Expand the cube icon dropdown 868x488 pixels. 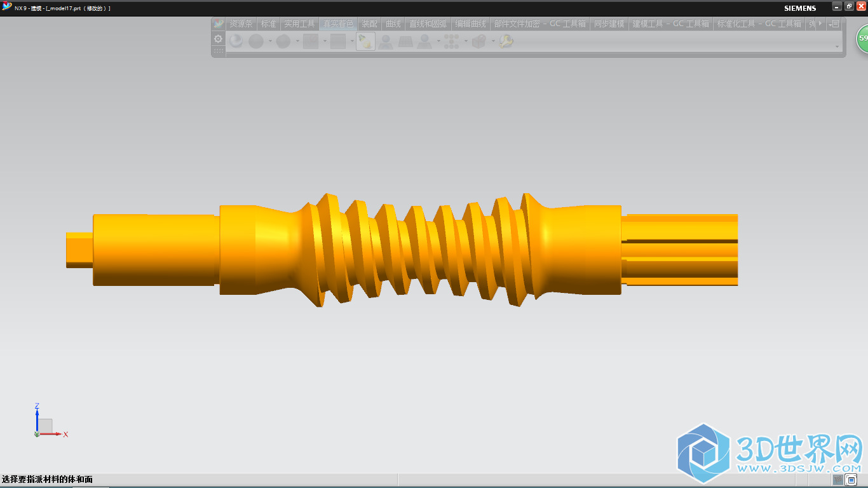tap(493, 41)
